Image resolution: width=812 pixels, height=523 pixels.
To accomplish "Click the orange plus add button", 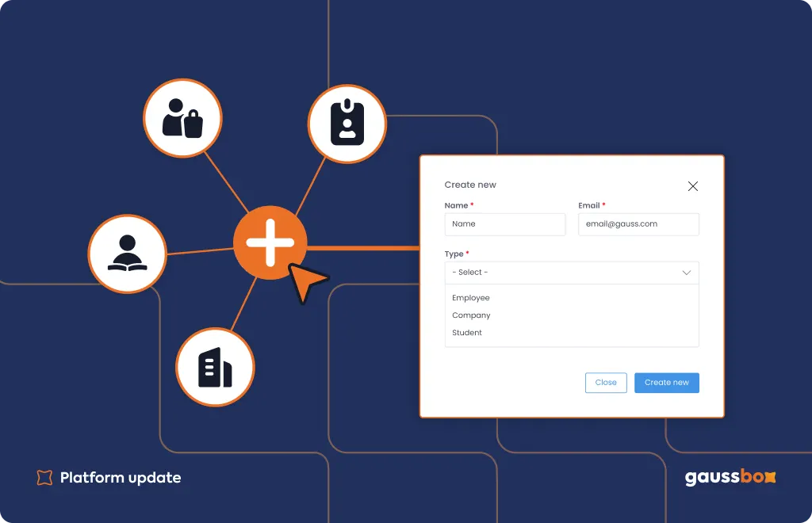I will (x=270, y=242).
